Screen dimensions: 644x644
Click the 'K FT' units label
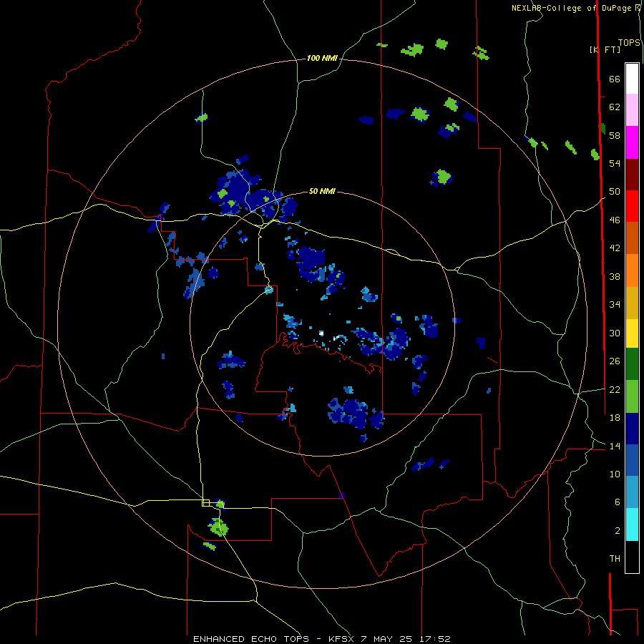pyautogui.click(x=605, y=49)
